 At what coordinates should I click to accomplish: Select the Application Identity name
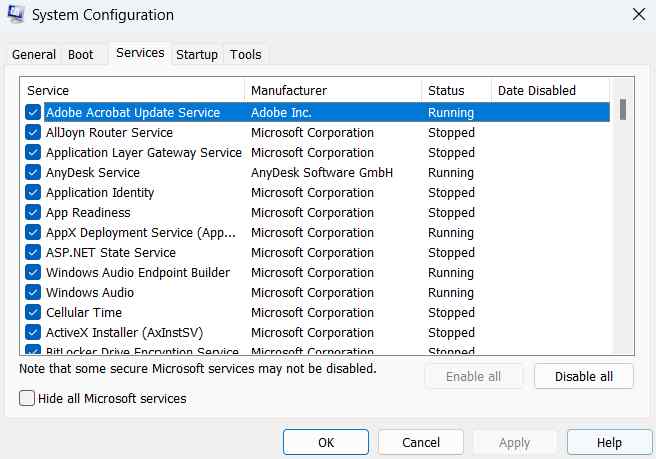[x=100, y=193]
